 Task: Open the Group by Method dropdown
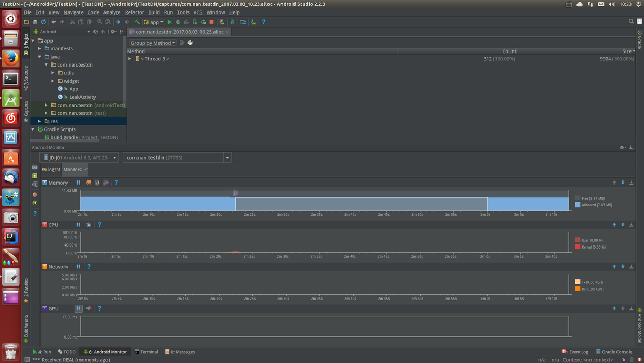[153, 43]
